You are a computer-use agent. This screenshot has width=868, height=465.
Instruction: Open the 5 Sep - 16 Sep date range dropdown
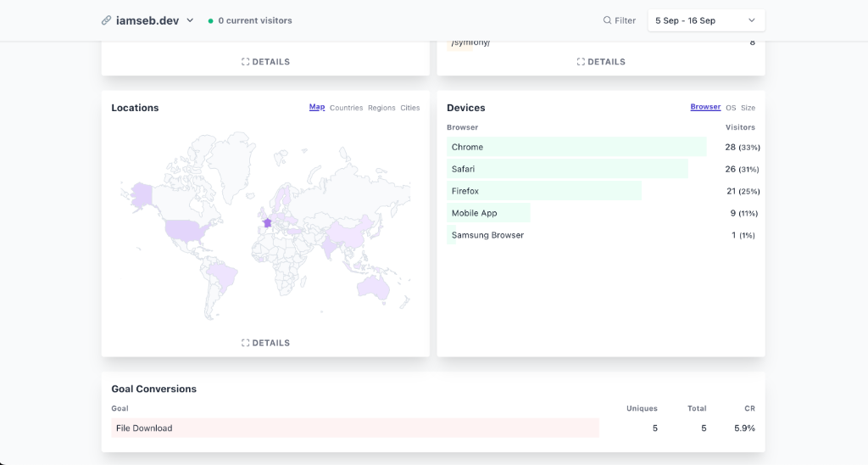(x=706, y=20)
